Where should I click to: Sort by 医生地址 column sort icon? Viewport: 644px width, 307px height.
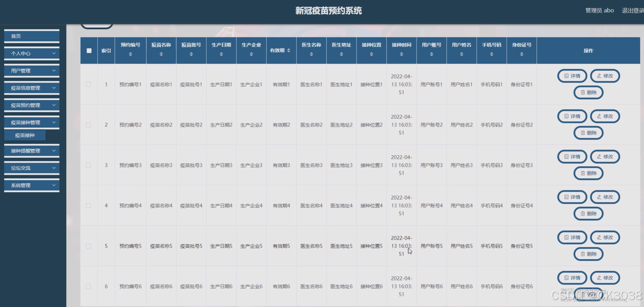[341, 54]
